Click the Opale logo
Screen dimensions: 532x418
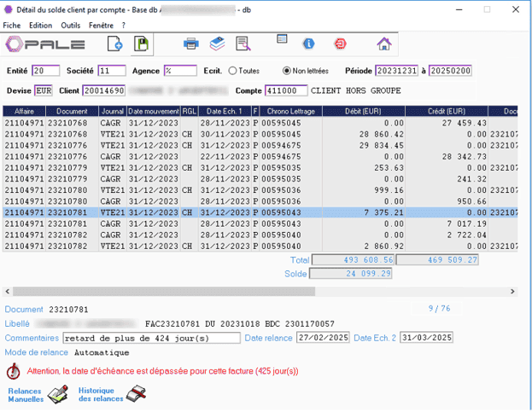point(45,44)
